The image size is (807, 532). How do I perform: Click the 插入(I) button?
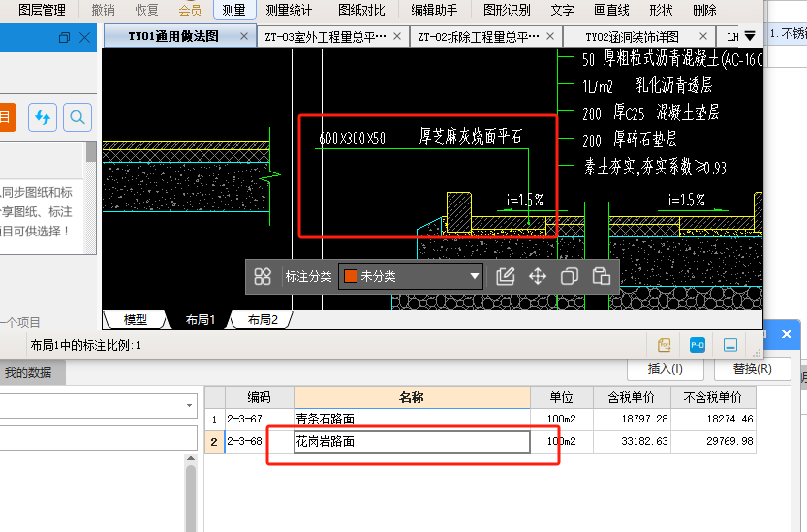pos(665,369)
